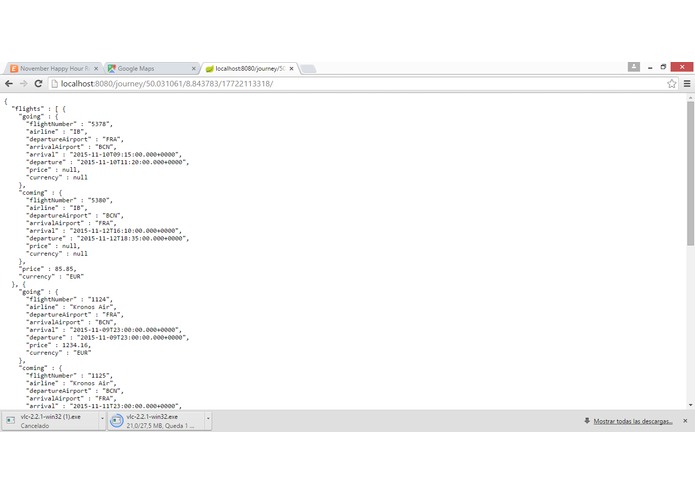Open the Chrome hamburger menu

687,84
